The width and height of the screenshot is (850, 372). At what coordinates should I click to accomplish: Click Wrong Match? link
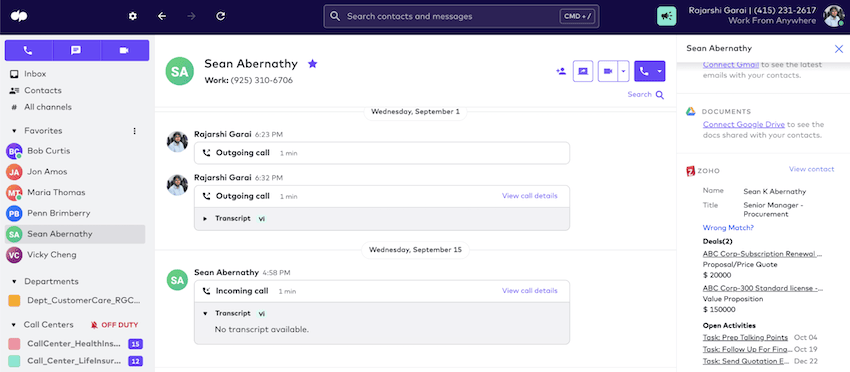coord(728,228)
